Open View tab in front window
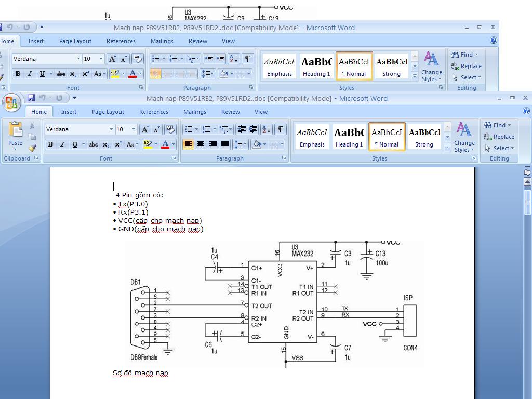This screenshot has width=532, height=399. click(261, 112)
